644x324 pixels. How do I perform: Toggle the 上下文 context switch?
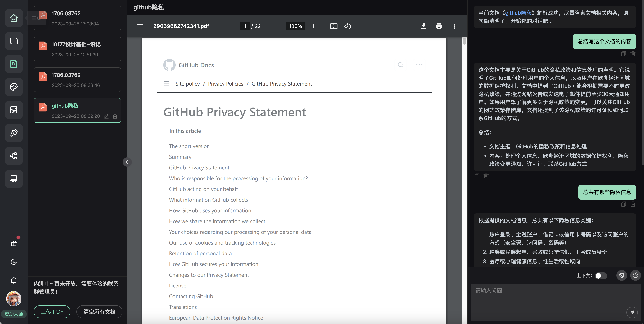(x=601, y=276)
